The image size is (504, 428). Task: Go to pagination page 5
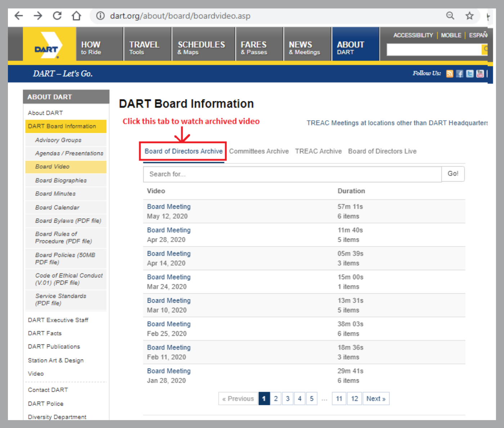coord(312,399)
